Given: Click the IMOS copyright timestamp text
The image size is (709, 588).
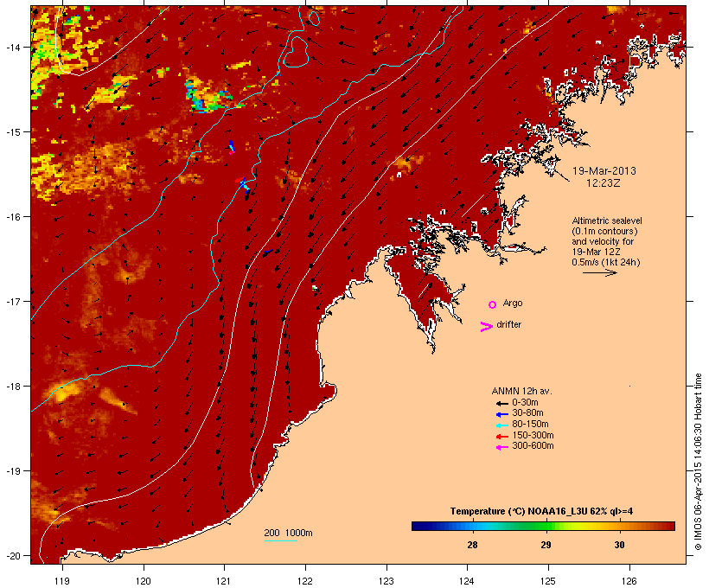Looking at the screenshot, I should [x=699, y=462].
